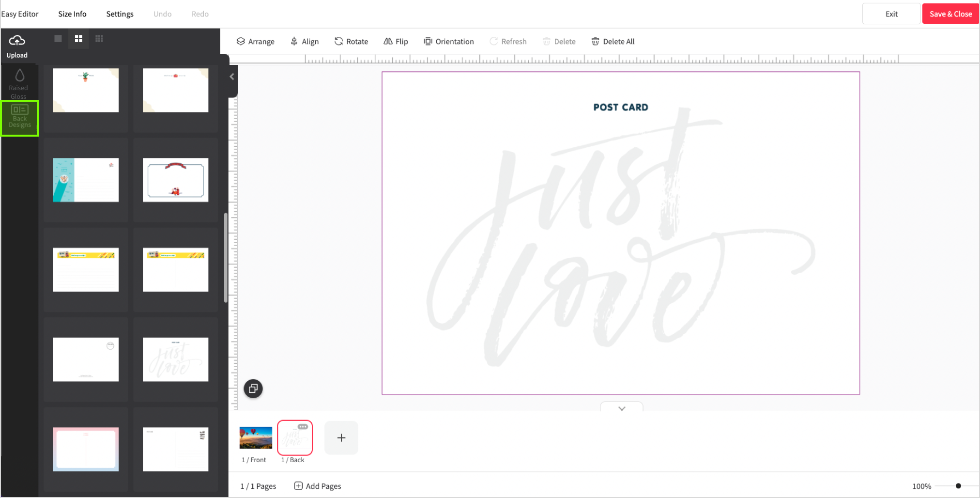Open the Settings menu
The width and height of the screenshot is (980, 498).
[x=120, y=14]
